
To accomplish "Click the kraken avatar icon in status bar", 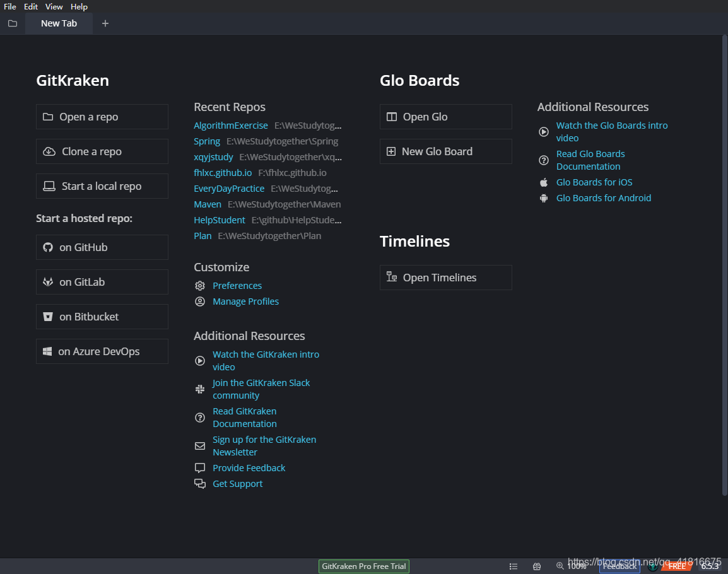I will tap(654, 566).
